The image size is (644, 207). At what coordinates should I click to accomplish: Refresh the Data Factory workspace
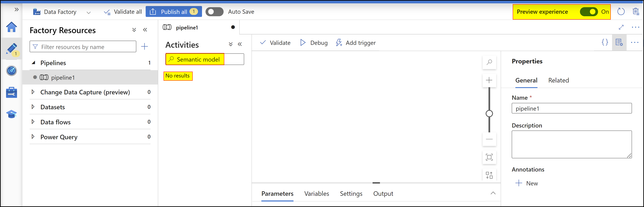621,12
